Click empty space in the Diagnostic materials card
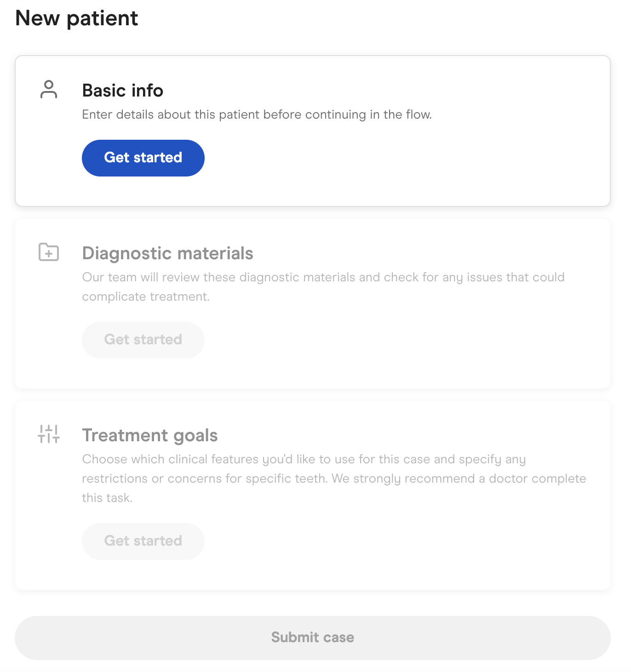The height and width of the screenshot is (672, 631). pyautogui.click(x=414, y=345)
